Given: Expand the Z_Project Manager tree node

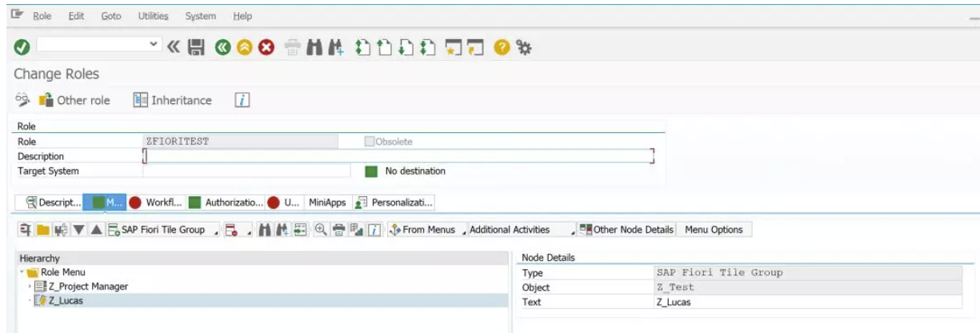Looking at the screenshot, I should pos(30,287).
